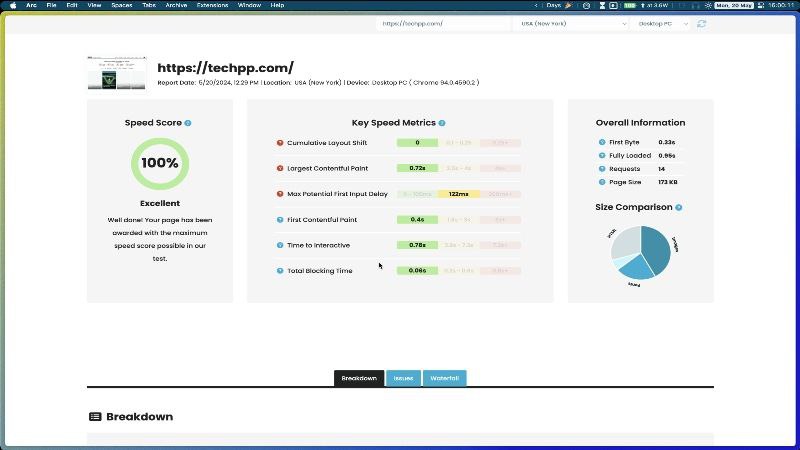This screenshot has height=450, width=800.
Task: Open the Desktop PC device dropdown
Action: click(x=661, y=24)
